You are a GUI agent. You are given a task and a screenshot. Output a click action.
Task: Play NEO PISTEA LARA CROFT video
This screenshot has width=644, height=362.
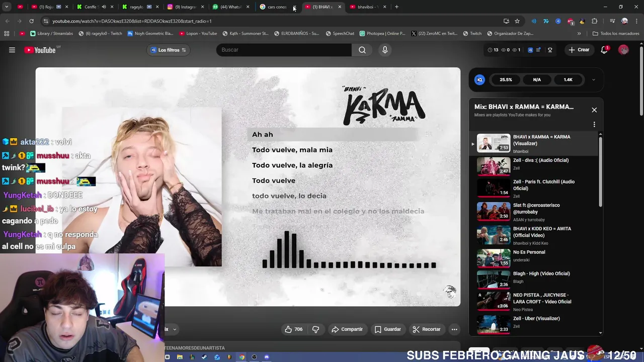pyautogui.click(x=494, y=301)
